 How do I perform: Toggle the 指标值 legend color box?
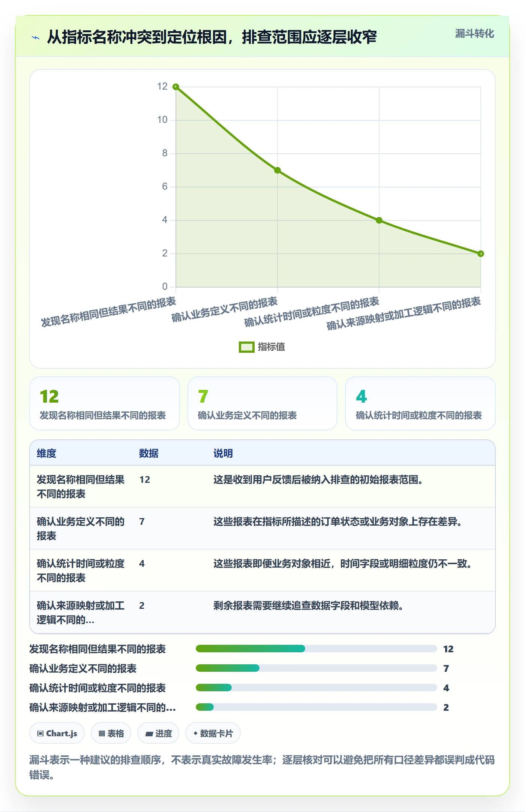coord(246,347)
